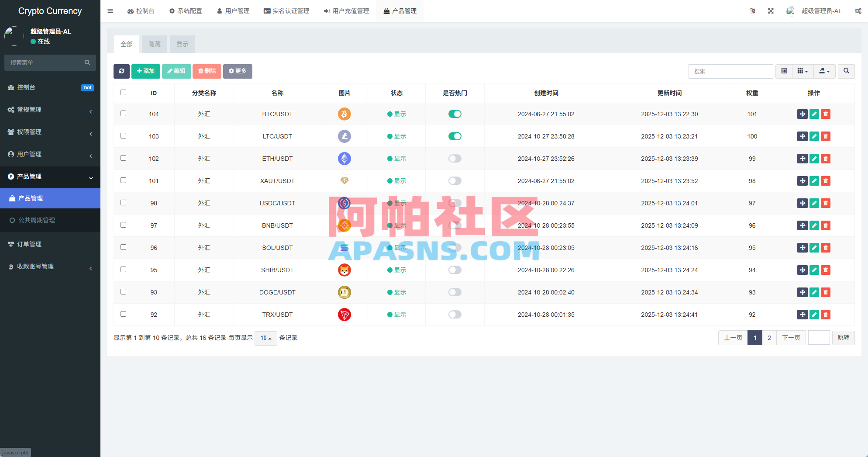Viewport: 868px width, 457px height.
Task: Delete the BNB/USDT row with trash icon
Action: pos(825,225)
